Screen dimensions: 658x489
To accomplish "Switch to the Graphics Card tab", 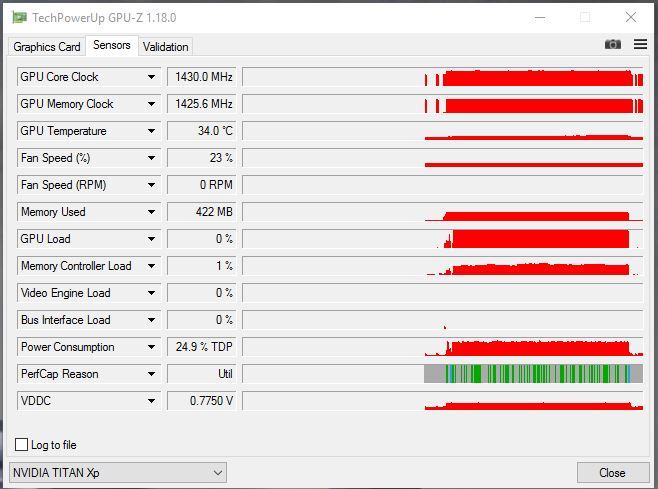I will click(x=47, y=47).
